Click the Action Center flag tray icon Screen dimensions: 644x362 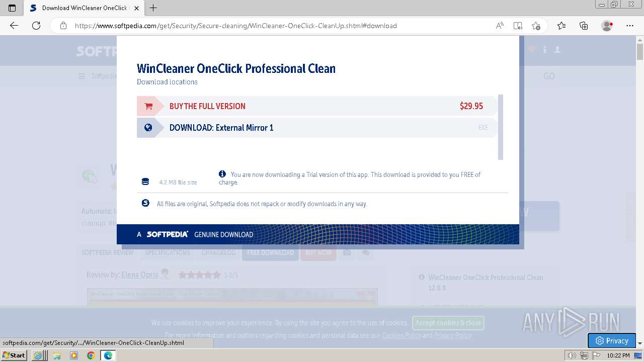pos(595,355)
